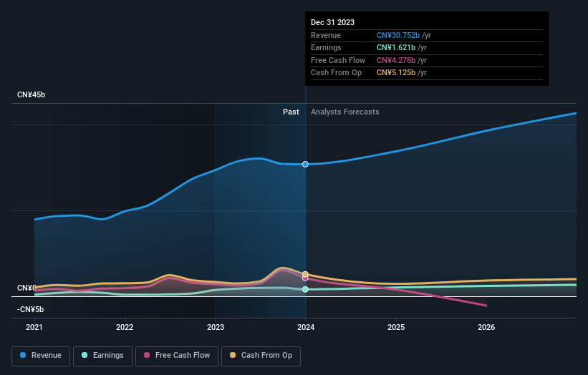Toggle the Cash From Op legend button
Viewport: 588px width, 375px height.
261,356
